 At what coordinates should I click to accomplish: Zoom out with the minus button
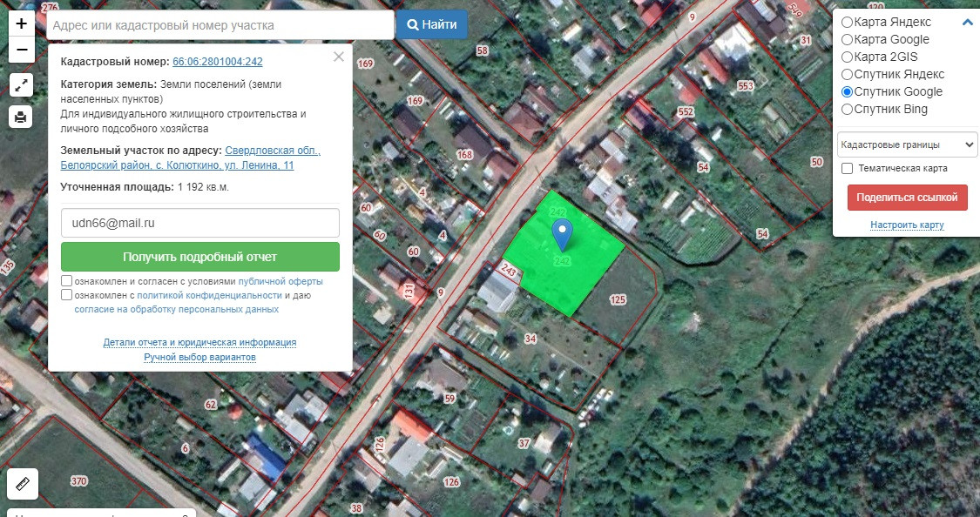[x=21, y=50]
